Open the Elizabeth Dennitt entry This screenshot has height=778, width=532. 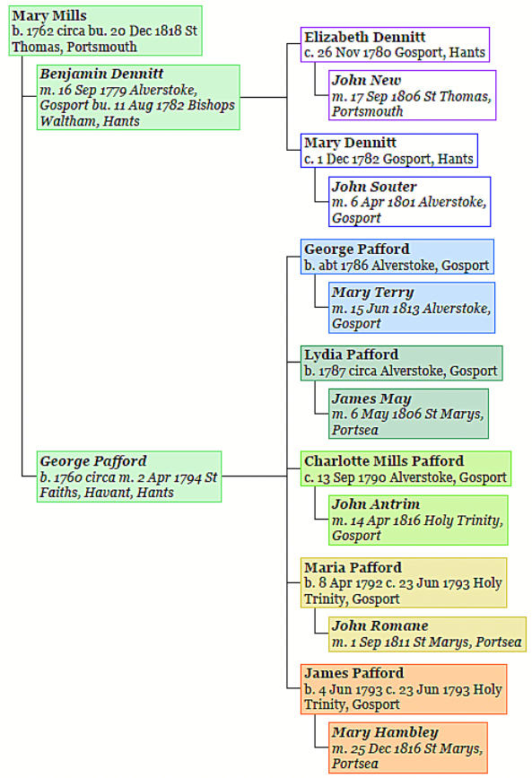pos(395,45)
